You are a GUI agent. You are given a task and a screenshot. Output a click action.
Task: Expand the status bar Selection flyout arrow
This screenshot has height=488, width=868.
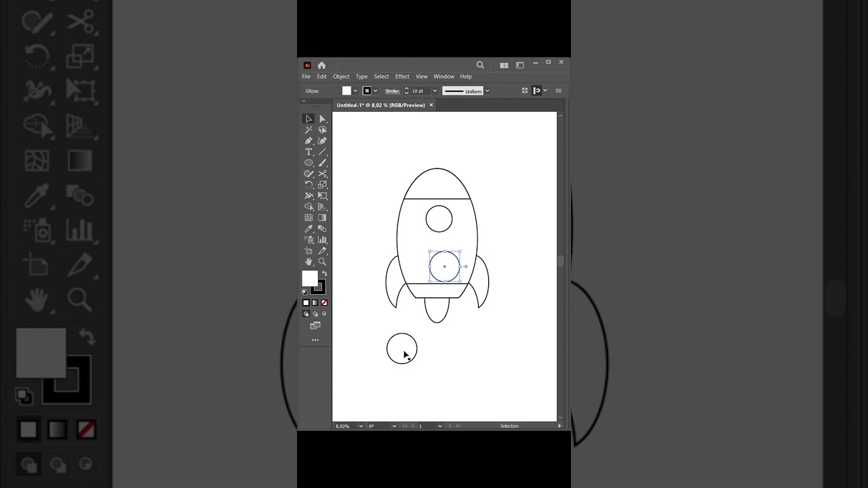click(559, 426)
